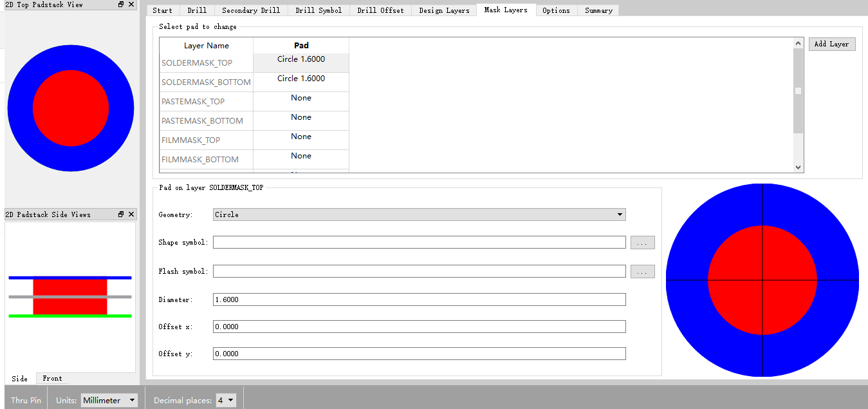This screenshot has height=409, width=868.
Task: Switch to the Front view tab
Action: coord(52,379)
